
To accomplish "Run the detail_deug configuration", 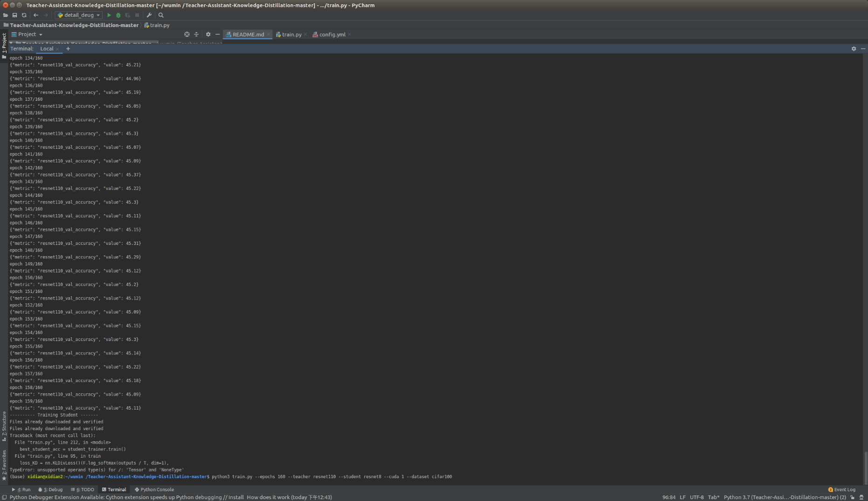I will pos(109,15).
